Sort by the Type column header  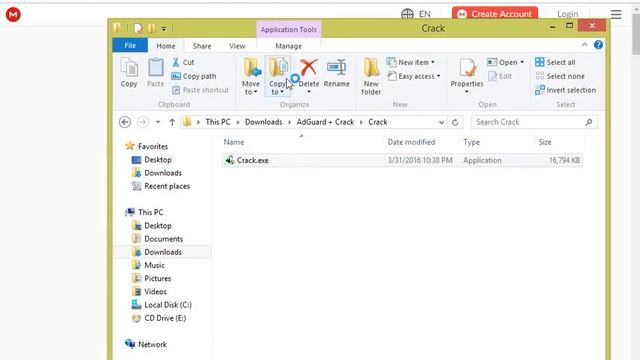tap(471, 142)
